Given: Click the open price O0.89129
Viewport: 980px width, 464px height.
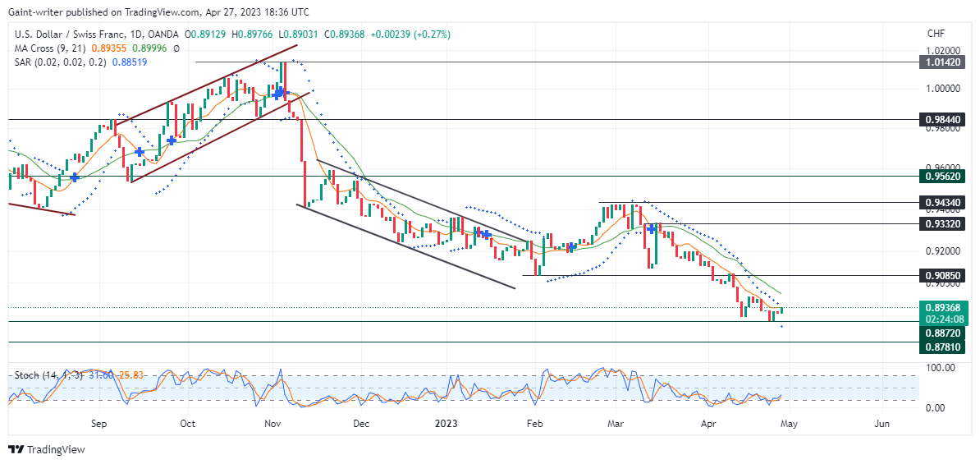Looking at the screenshot, I should [x=207, y=35].
